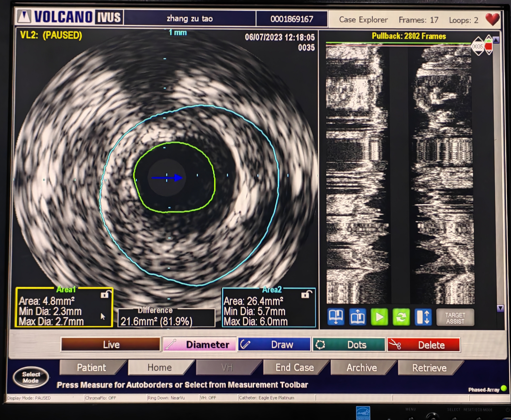The image size is (511, 420).
Task: Click the scrollbar up arrow in pullback panel
Action: click(496, 40)
